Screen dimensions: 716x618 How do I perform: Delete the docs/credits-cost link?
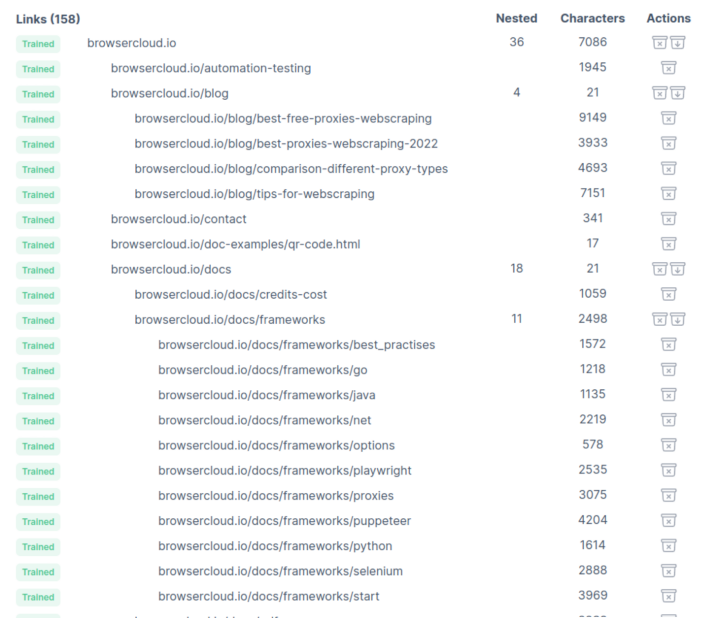[669, 294]
